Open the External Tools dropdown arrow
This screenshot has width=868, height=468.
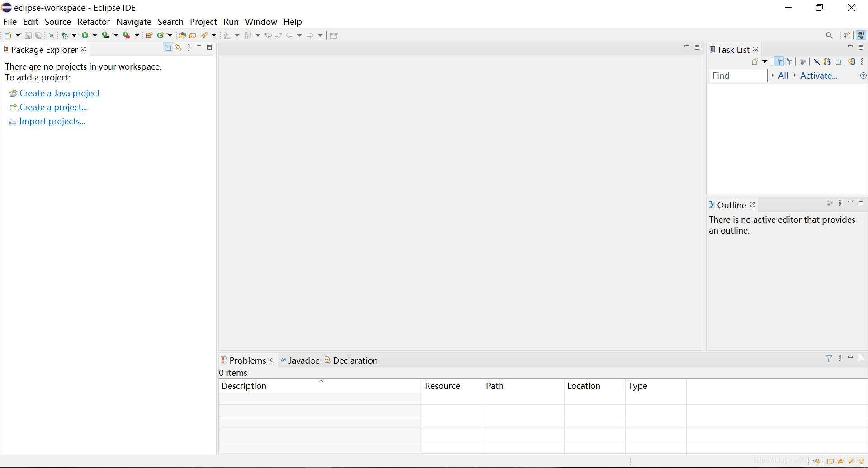[x=137, y=35]
